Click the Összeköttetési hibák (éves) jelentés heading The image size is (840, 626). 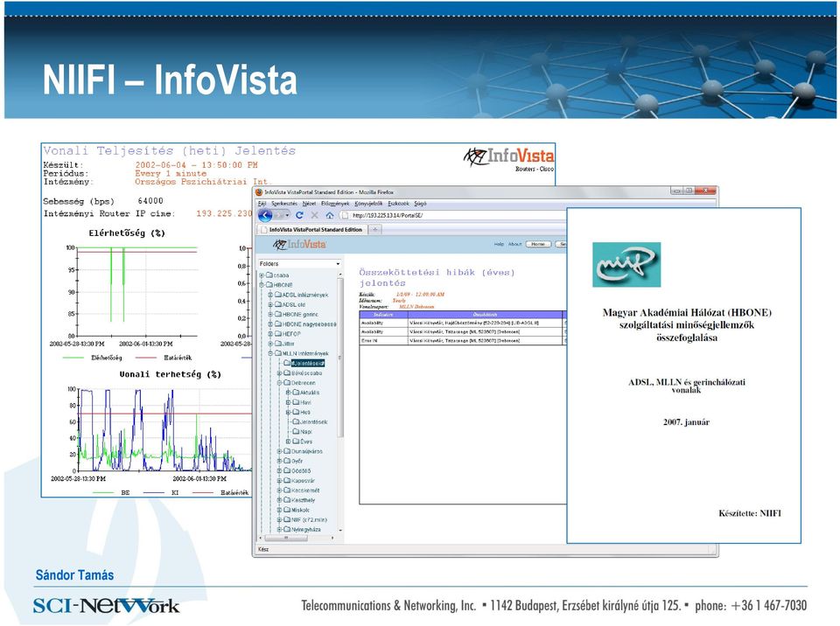pos(437,277)
